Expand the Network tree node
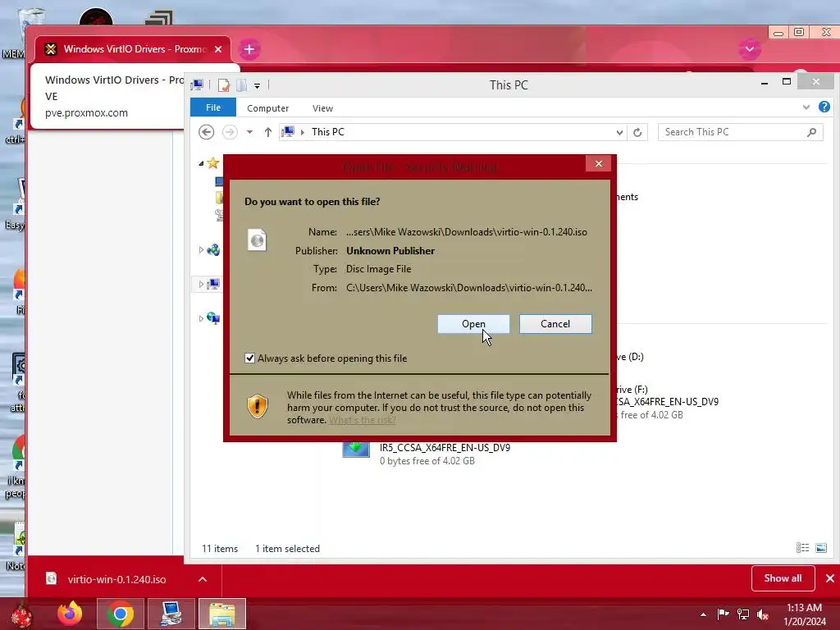This screenshot has height=630, width=840. coord(202,318)
